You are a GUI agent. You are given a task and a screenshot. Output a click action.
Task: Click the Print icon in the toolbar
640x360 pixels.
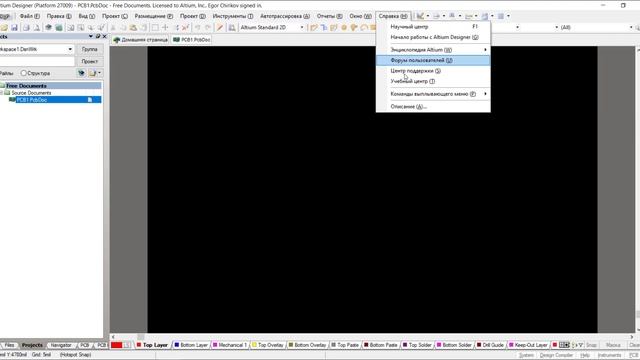pyautogui.click(x=26, y=27)
